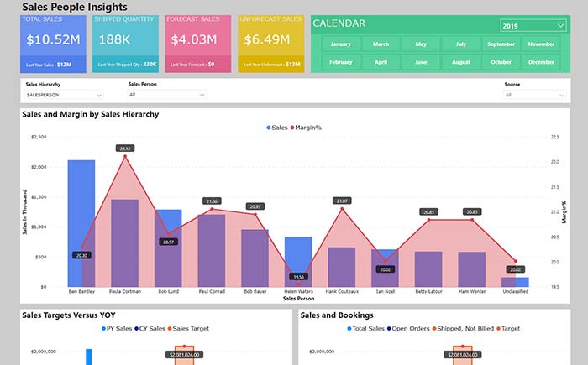Select January in the calendar
Screen dimensions: 588x365
[340, 44]
